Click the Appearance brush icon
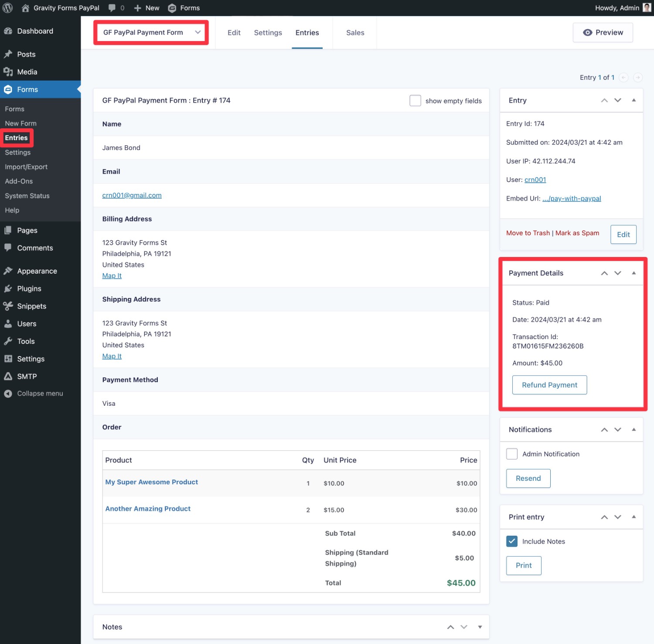The image size is (654, 644). tap(8, 271)
